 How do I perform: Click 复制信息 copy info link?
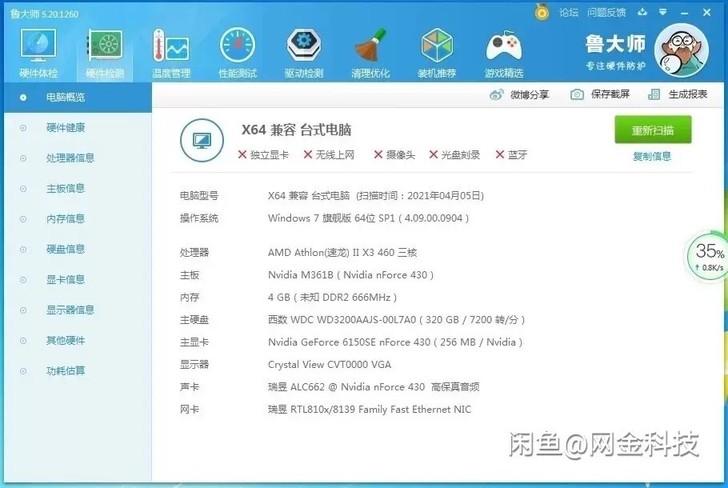pyautogui.click(x=652, y=156)
